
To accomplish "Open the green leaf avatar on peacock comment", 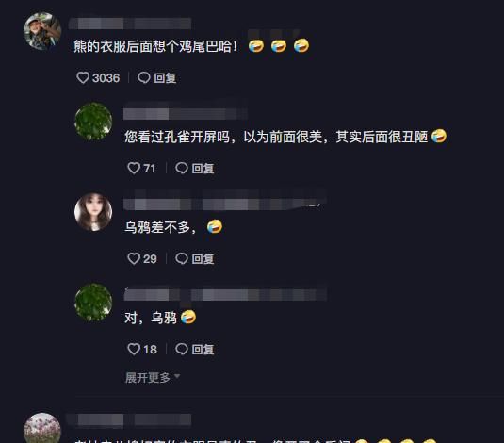I will [93, 122].
